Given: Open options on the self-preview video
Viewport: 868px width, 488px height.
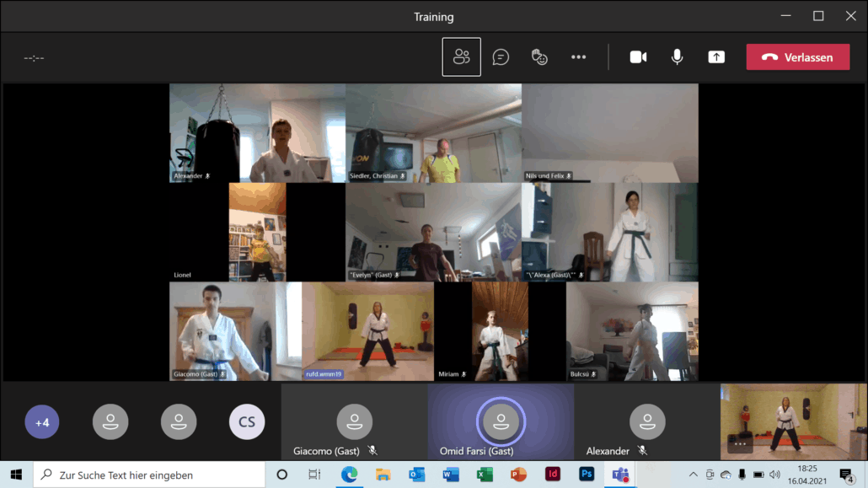Looking at the screenshot, I should 740,443.
